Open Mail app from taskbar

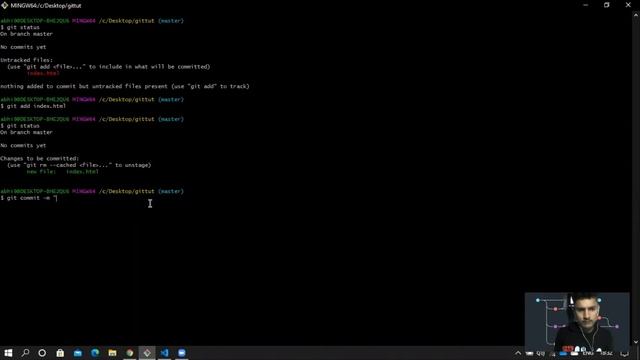click(78, 353)
